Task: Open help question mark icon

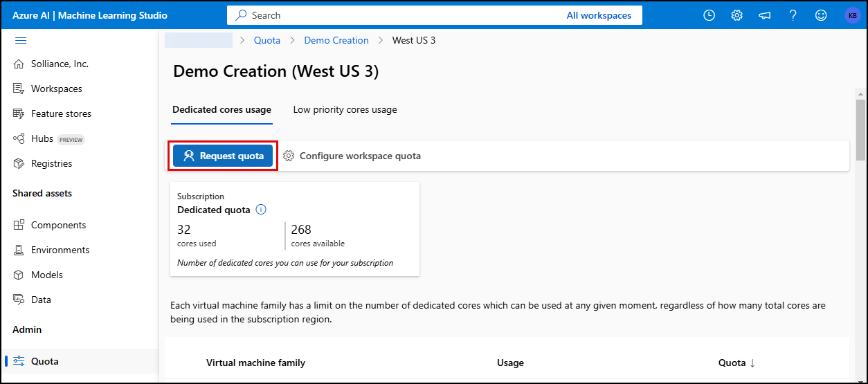Action: click(793, 15)
